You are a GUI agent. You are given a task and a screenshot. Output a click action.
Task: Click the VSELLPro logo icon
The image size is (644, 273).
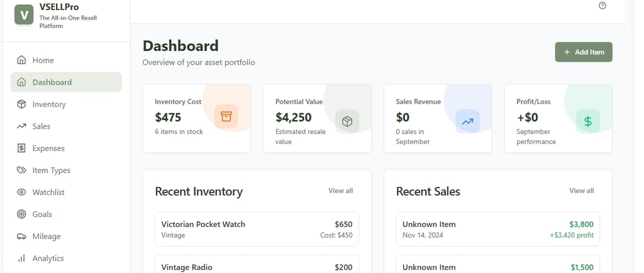coord(24,14)
